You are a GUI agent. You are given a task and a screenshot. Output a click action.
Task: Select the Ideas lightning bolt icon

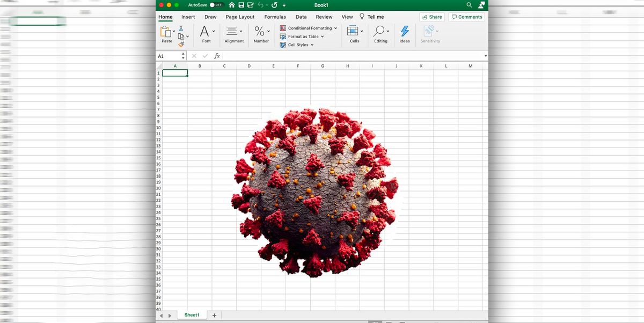[404, 32]
